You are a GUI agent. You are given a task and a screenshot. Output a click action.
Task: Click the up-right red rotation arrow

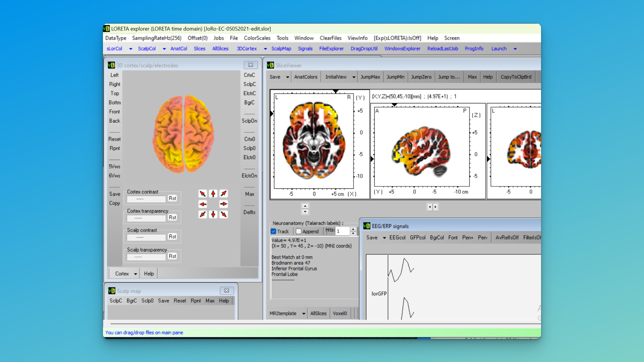pos(224,194)
